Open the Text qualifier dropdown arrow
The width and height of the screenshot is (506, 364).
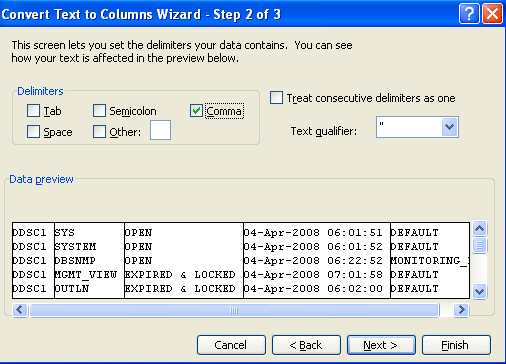click(449, 127)
